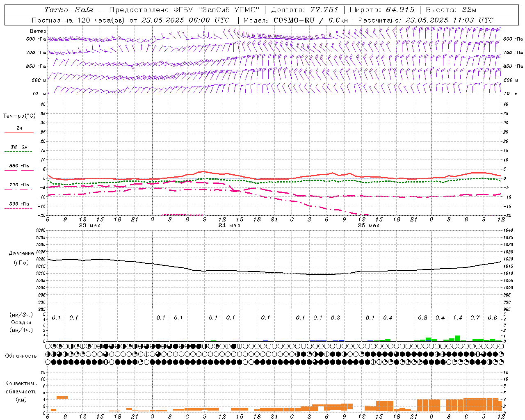The height and width of the screenshot is (420, 525).
Task: Click the 'Осадки' precipitation label
Action: pos(21,322)
